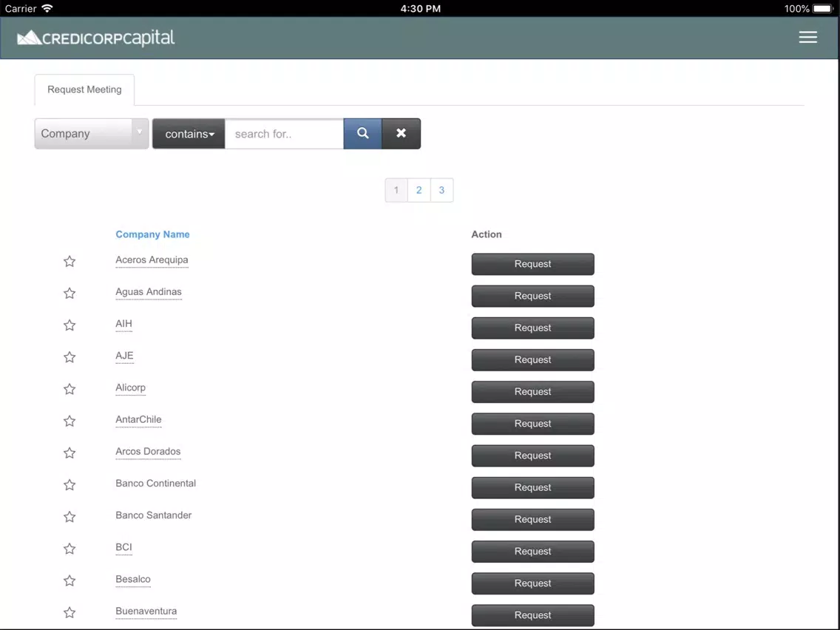Select the Request Meeting tab
This screenshot has height=630, width=840.
(x=84, y=89)
